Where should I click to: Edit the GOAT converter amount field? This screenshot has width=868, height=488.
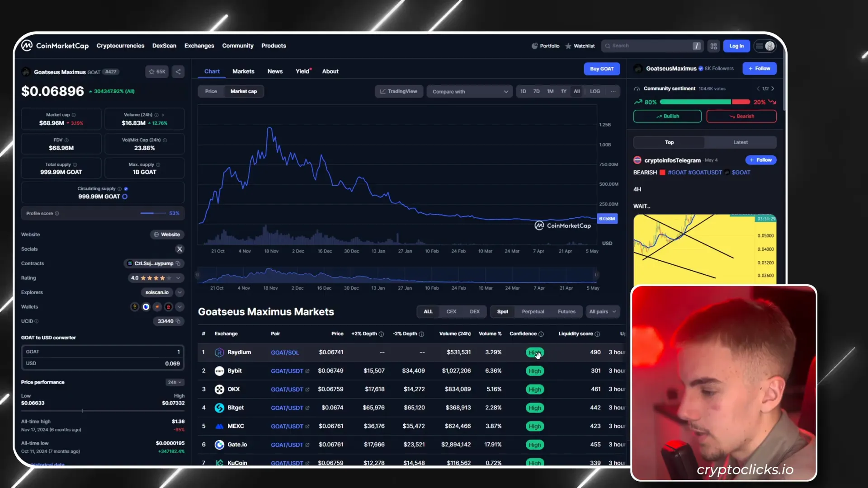click(103, 352)
